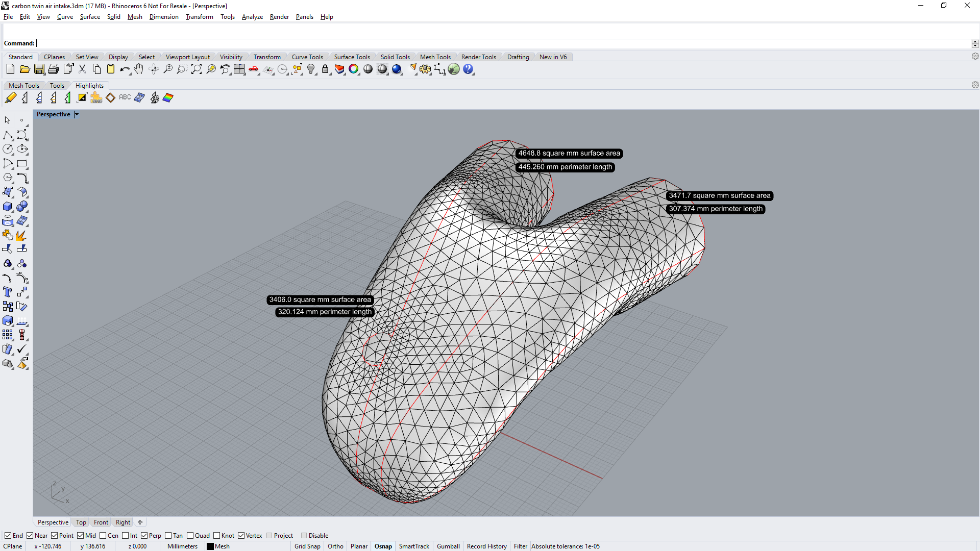Toggle the Point osnap checkbox
The height and width of the screenshot is (551, 980).
tap(55, 536)
